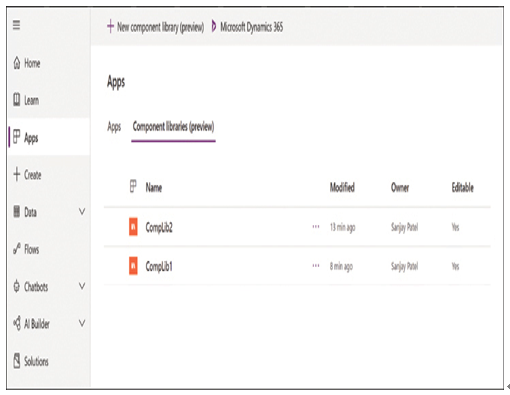Sort list by Modified column header

342,187
